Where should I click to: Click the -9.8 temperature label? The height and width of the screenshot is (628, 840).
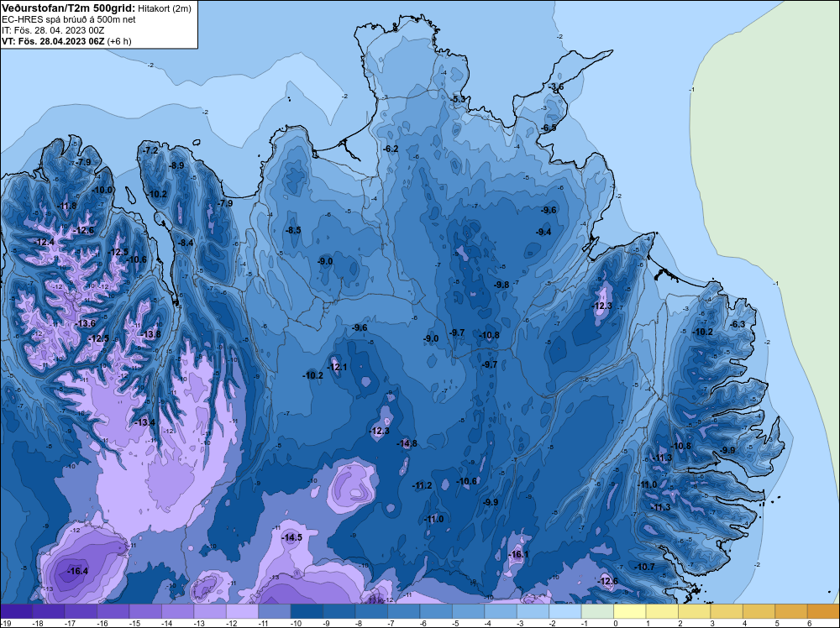(x=501, y=285)
